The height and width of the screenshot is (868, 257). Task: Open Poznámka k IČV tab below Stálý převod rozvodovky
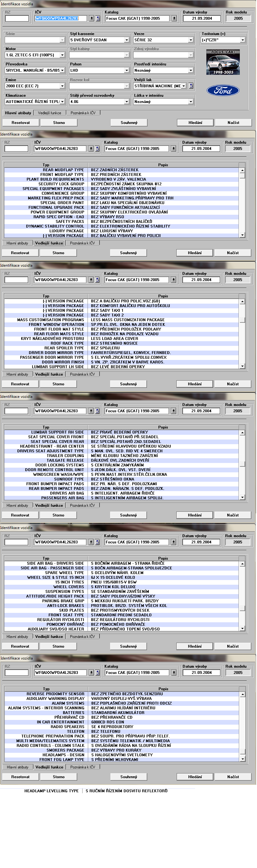pyautogui.click(x=83, y=113)
